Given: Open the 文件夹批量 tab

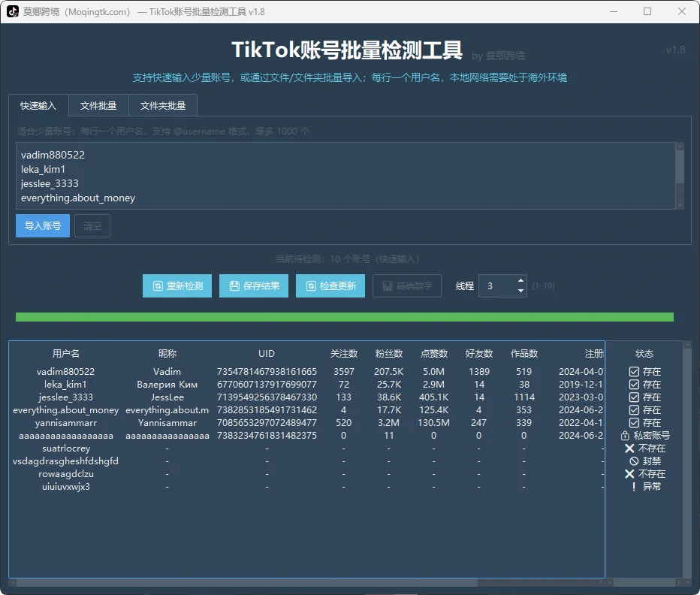Looking at the screenshot, I should [x=163, y=106].
